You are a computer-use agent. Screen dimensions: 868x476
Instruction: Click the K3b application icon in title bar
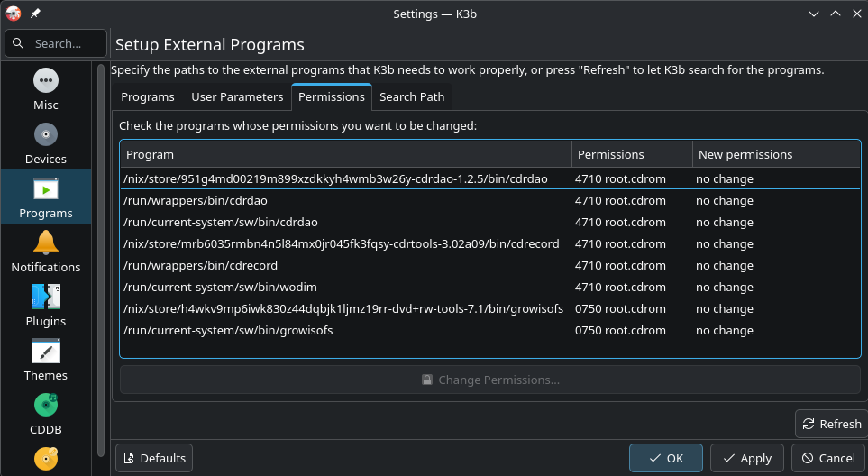[x=14, y=14]
